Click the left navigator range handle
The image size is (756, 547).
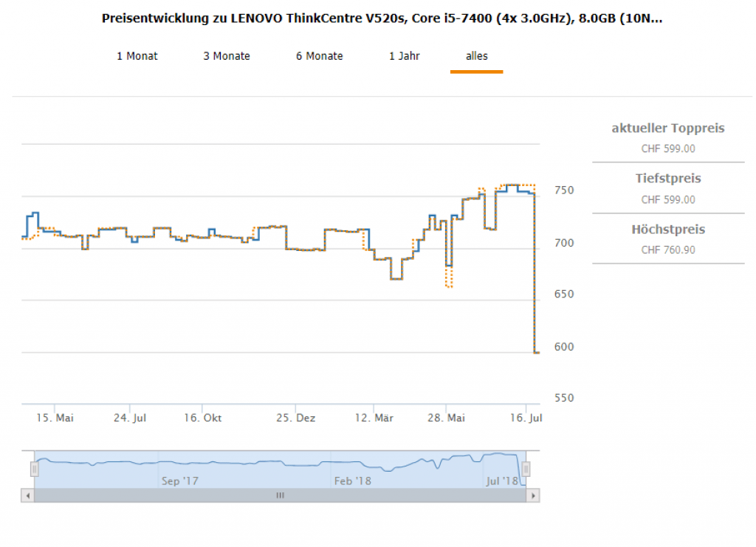pyautogui.click(x=34, y=469)
